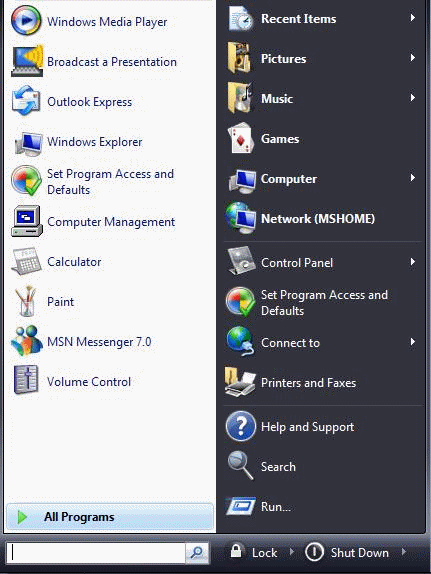Click the Run... icon
Viewport: 431px width, 574px height.
pos(241,506)
